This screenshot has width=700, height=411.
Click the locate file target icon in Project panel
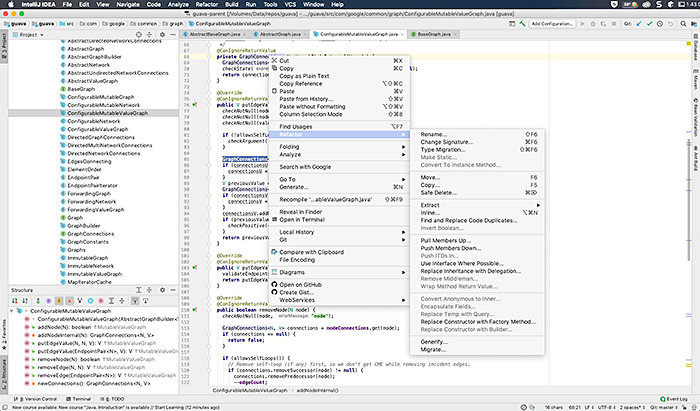point(138,33)
